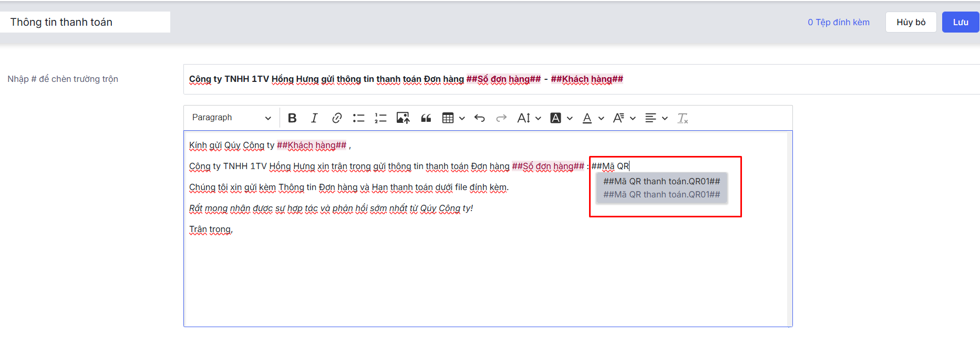The width and height of the screenshot is (980, 356).
Task: Toggle bold formatting in editor toolbar
Action: pos(292,118)
